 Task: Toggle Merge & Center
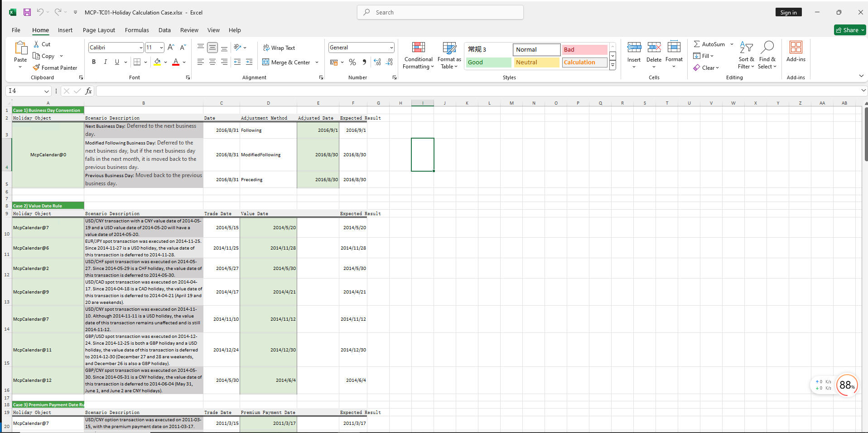coord(286,62)
